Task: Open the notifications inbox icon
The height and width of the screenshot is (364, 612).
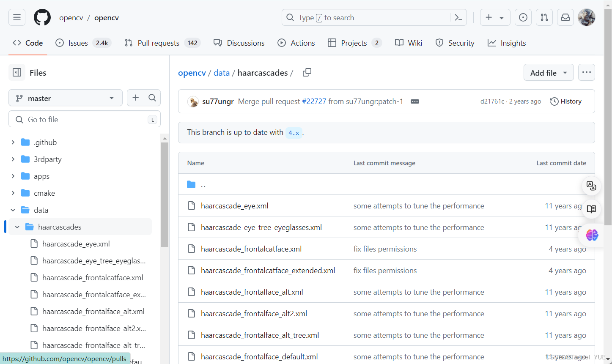Action: [565, 17]
